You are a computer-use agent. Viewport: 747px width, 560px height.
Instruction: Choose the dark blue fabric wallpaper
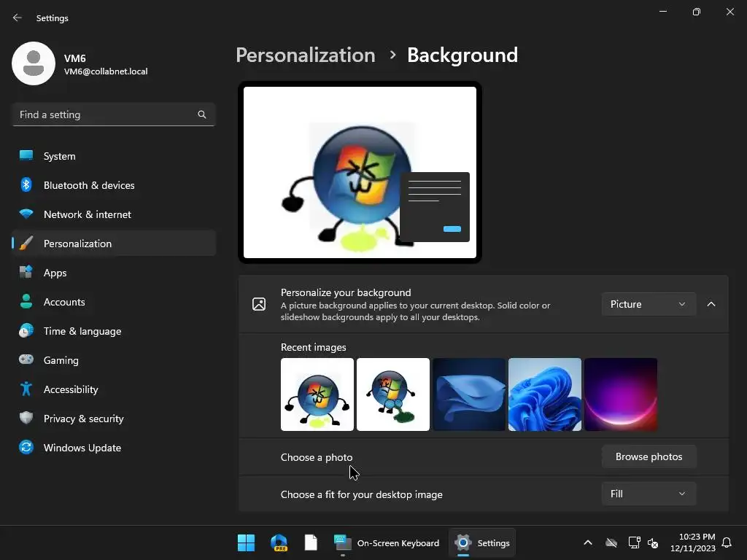coord(469,394)
